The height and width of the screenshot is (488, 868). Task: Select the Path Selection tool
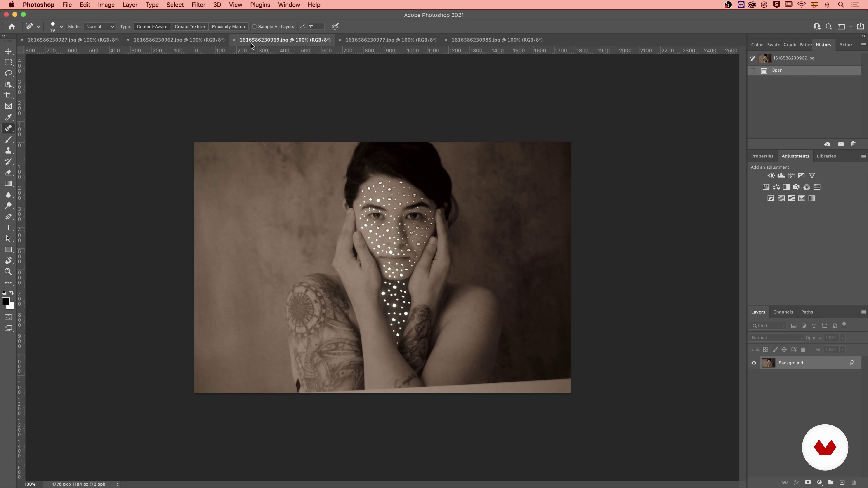tap(8, 239)
